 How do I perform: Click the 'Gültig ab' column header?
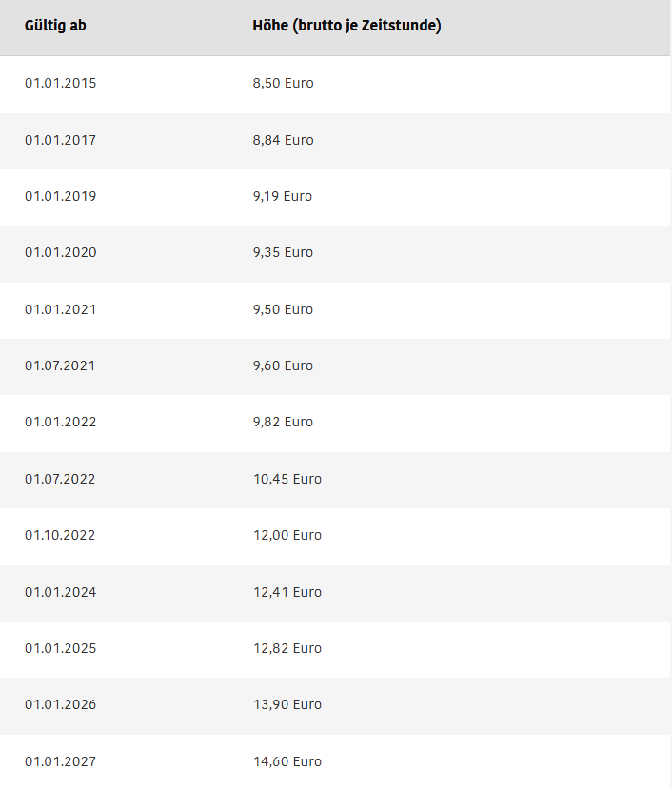[55, 25]
